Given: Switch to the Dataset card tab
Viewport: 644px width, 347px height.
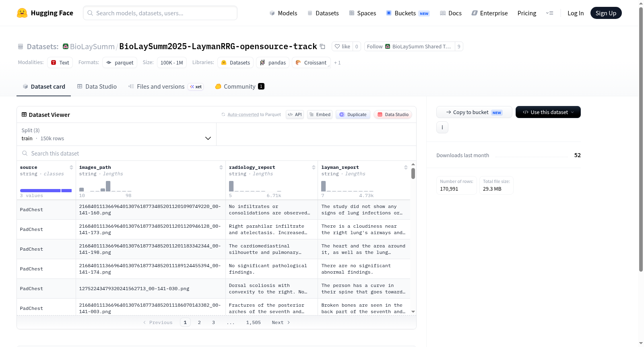Looking at the screenshot, I should (43, 86).
